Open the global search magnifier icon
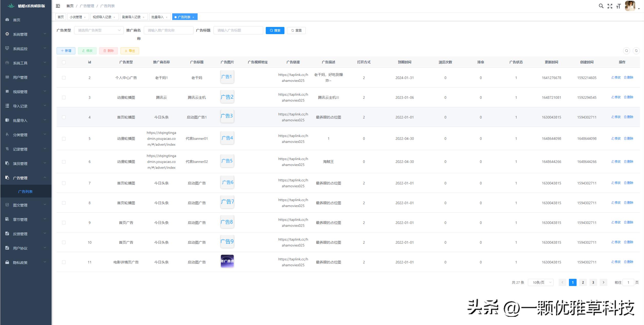 [x=601, y=6]
